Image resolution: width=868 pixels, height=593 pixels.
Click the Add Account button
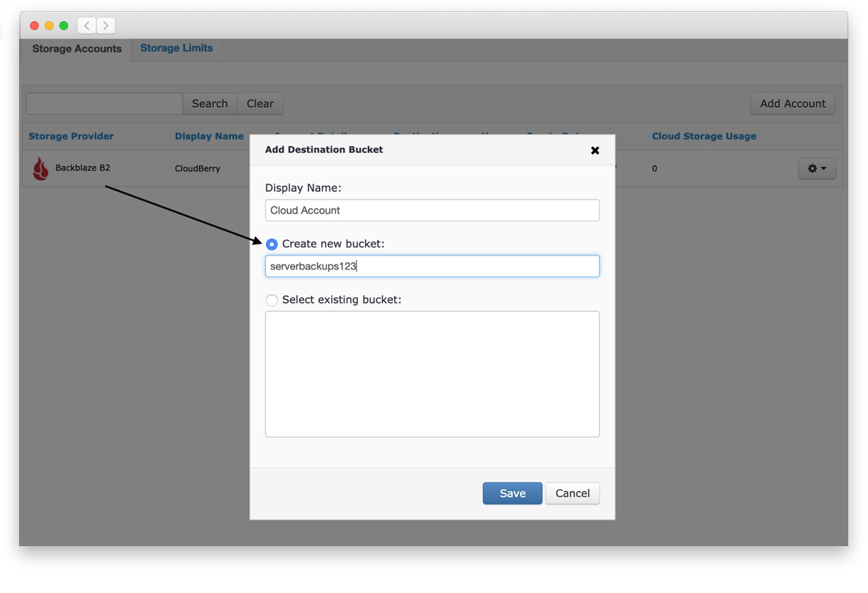coord(792,104)
